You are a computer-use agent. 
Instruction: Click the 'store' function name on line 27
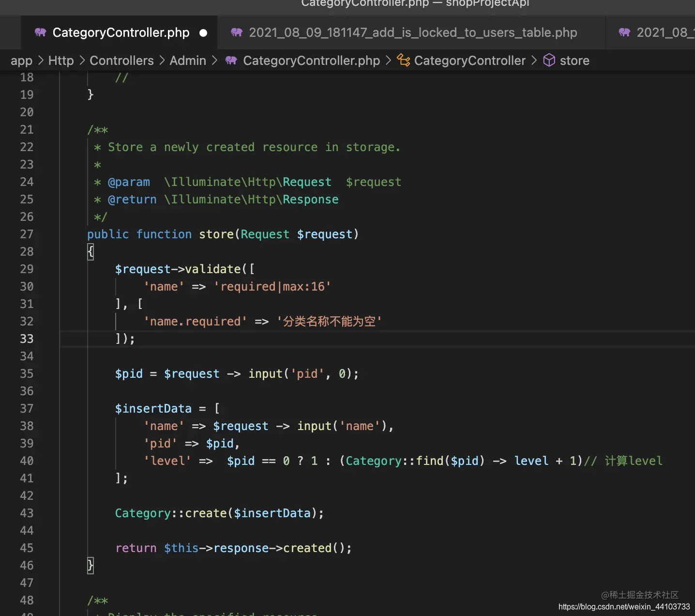click(x=216, y=234)
